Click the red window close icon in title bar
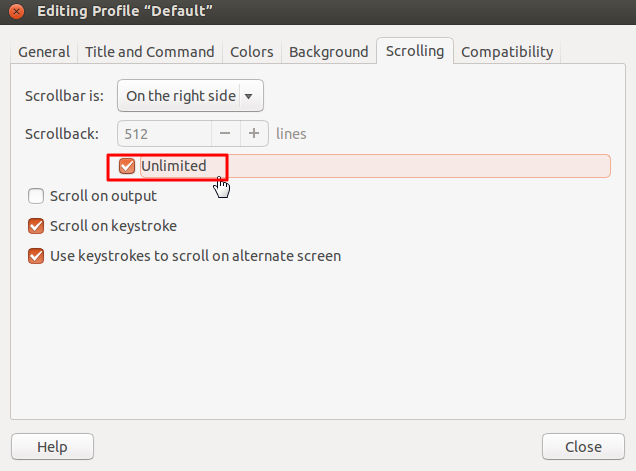636x471 pixels. pos(16,14)
